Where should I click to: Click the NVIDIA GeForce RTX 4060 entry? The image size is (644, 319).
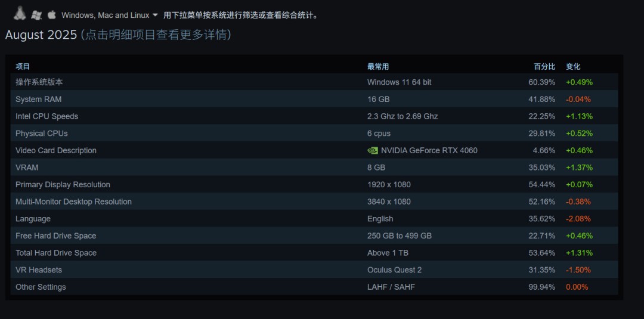[x=429, y=151]
